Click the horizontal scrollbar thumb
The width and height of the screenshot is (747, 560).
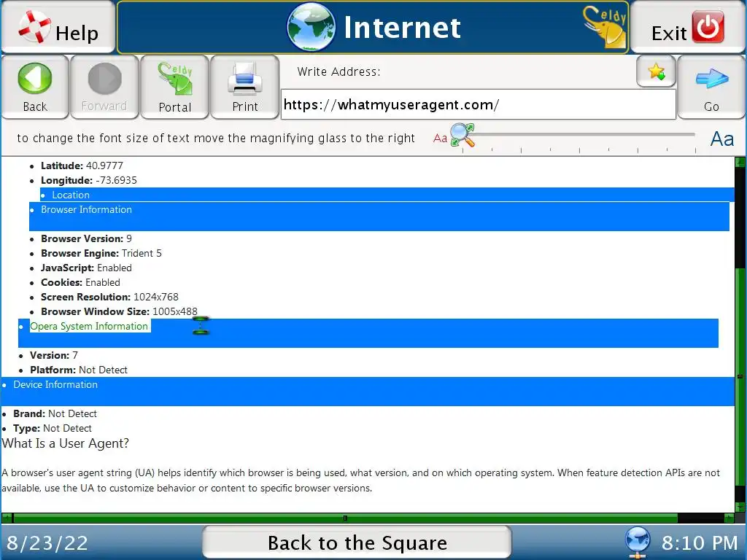345,518
